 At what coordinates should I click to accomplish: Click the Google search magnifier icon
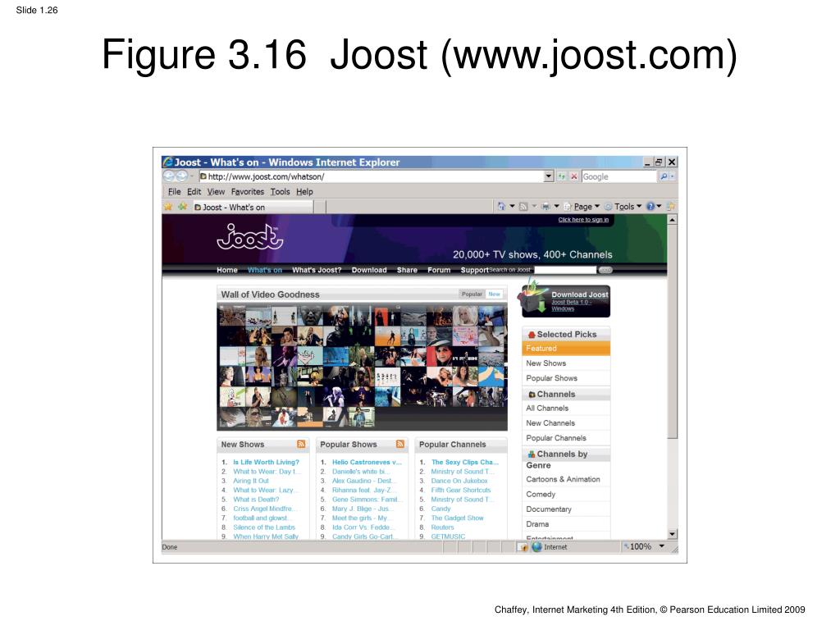tap(664, 176)
